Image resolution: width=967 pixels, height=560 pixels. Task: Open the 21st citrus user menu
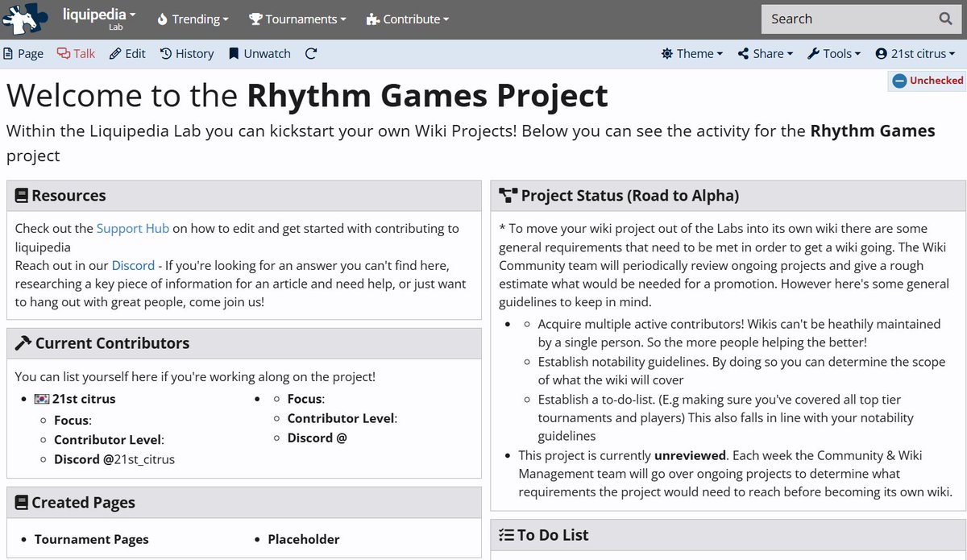915,53
